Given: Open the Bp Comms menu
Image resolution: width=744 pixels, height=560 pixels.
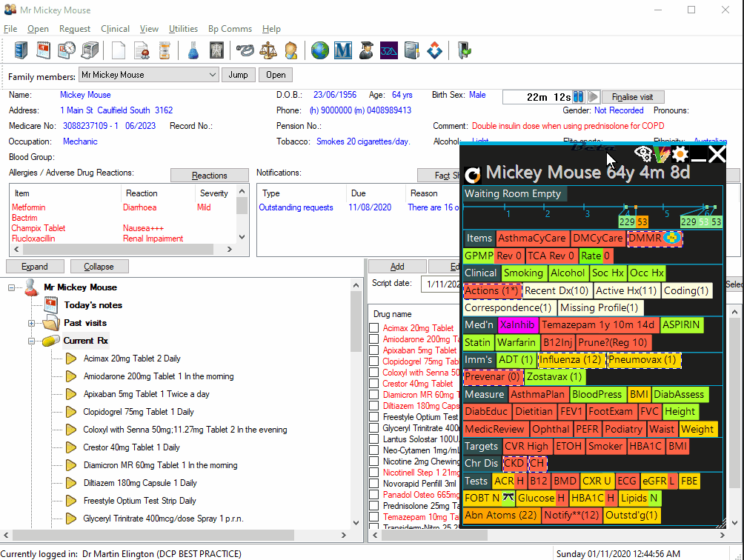Looking at the screenshot, I should [x=230, y=29].
